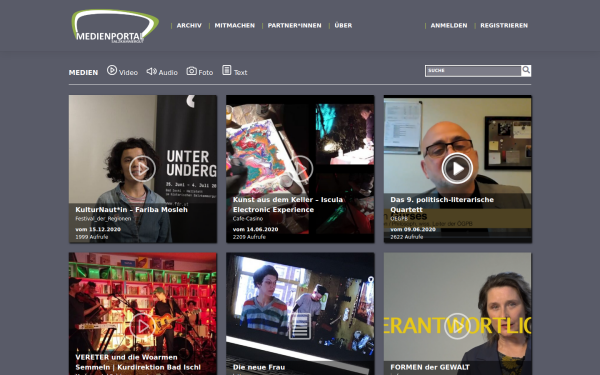Click the OEGPB channel label
This screenshot has width=600, height=375.
(x=399, y=219)
